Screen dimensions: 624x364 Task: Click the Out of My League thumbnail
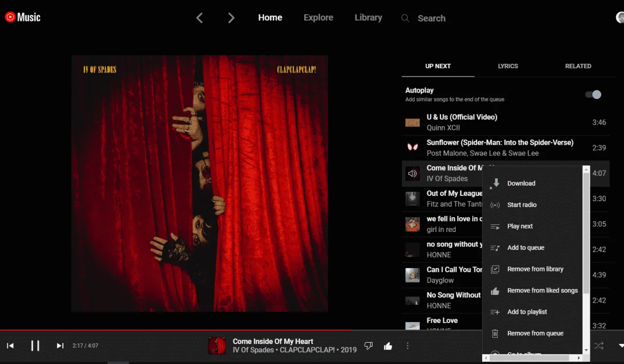click(412, 199)
